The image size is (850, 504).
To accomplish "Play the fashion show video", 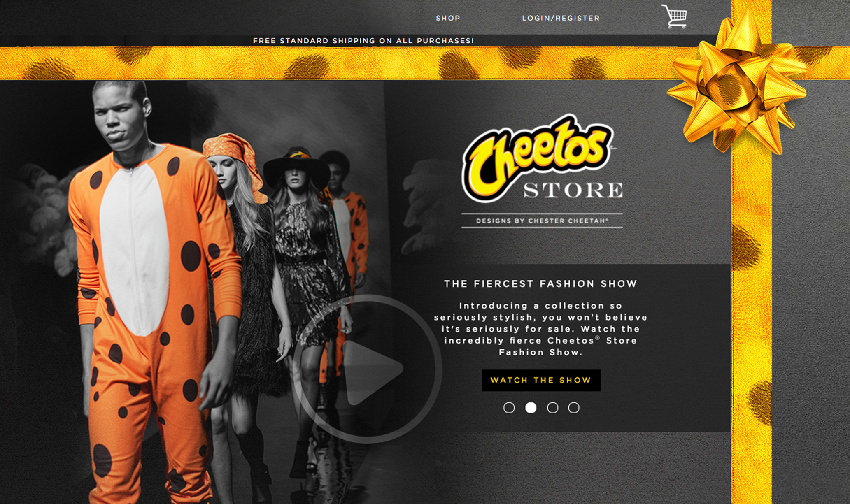I will click(367, 369).
